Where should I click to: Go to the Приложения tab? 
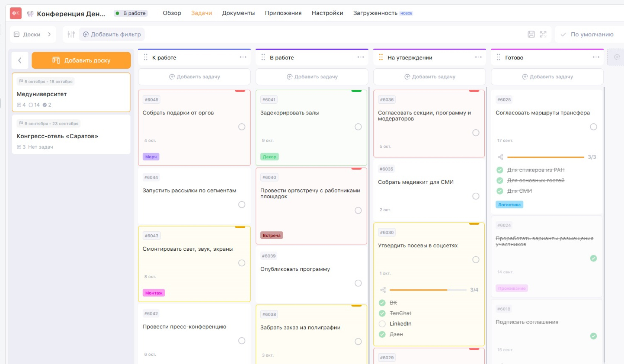point(283,13)
